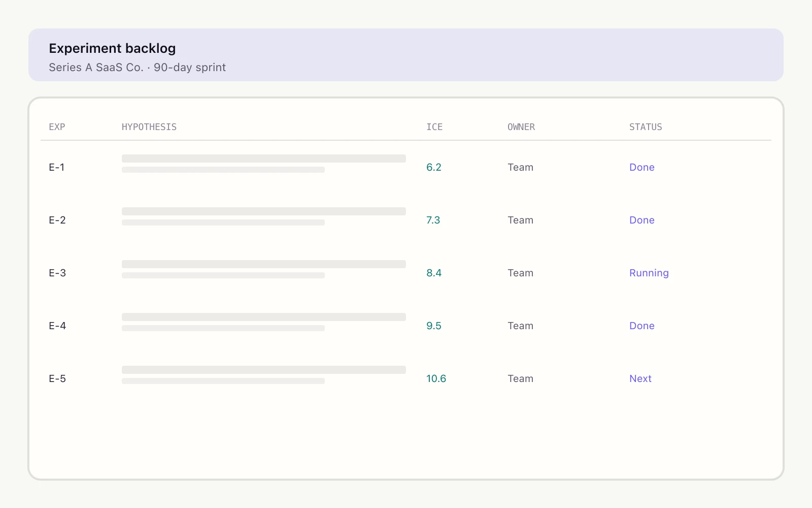Screen dimensions: 812x508
Task: Click the hypothesis placeholder for E-4
Action: click(264, 322)
